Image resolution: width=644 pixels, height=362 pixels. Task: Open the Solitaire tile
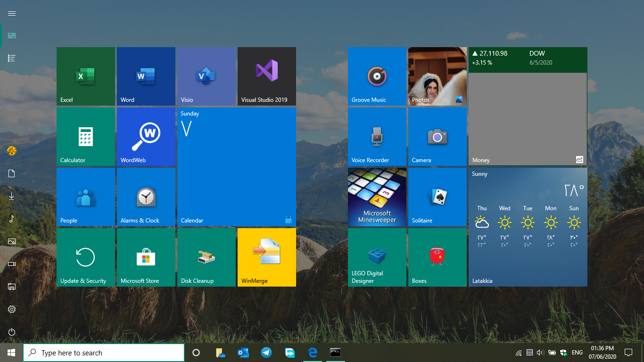click(438, 197)
